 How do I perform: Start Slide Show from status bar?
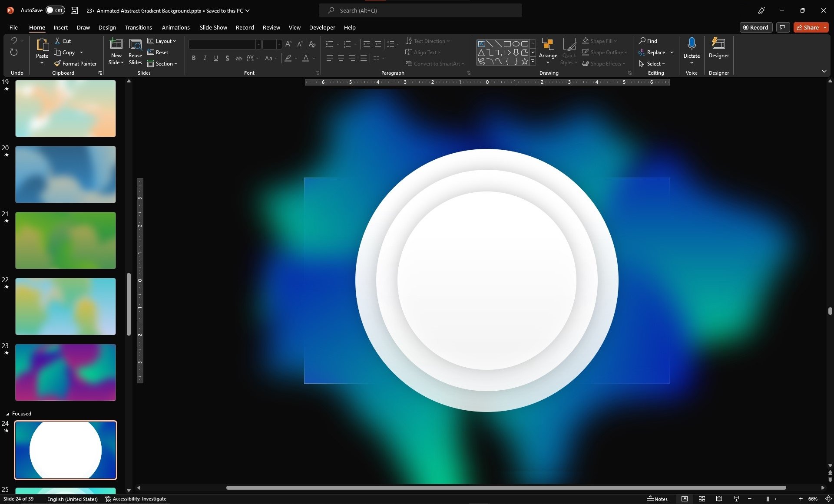(x=736, y=499)
